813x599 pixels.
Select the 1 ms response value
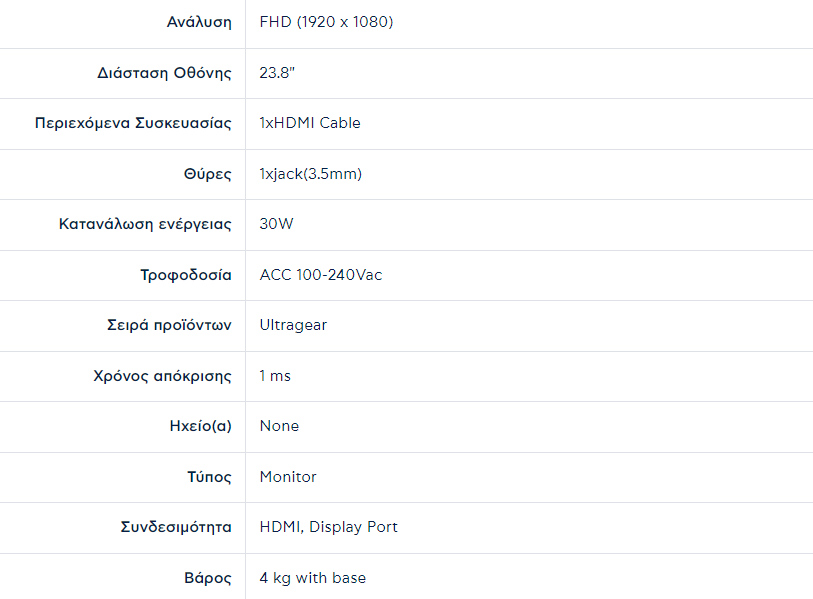275,376
